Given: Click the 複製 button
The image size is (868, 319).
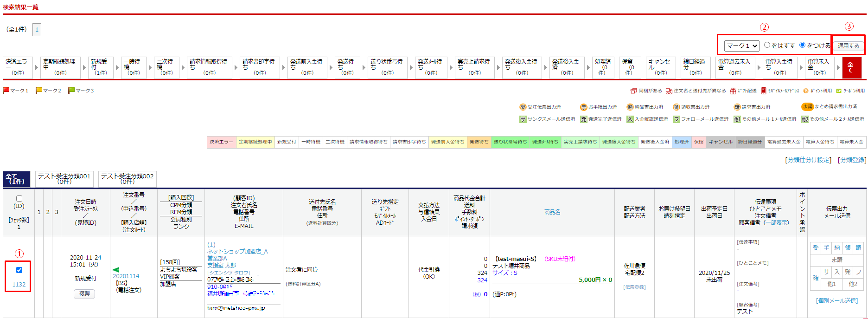Looking at the screenshot, I should (x=84, y=293).
